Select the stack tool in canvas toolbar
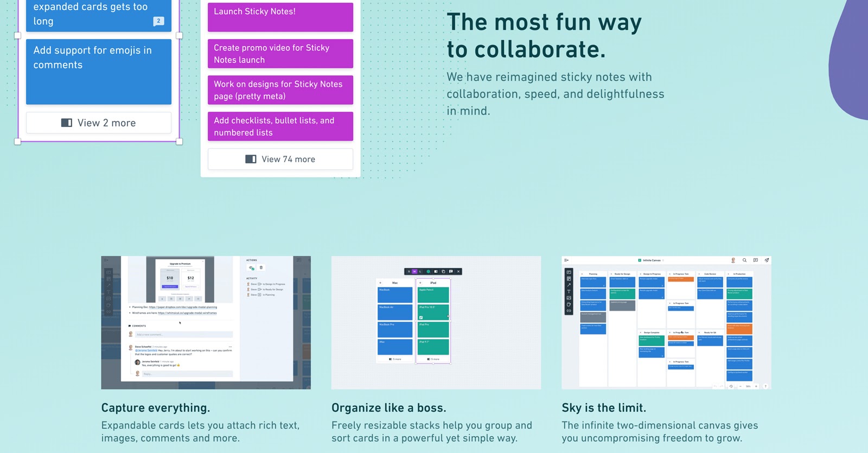The image size is (868, 453). pos(569,279)
